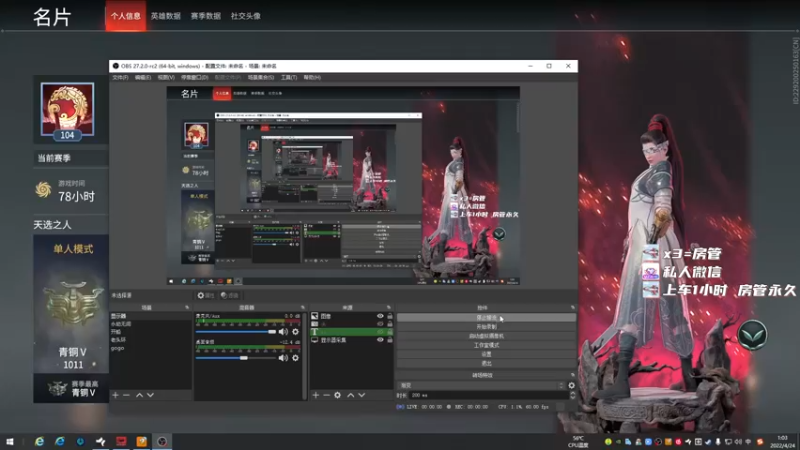Open the OBS icon in the taskbar
The width and height of the screenshot is (800, 450).
(x=162, y=441)
